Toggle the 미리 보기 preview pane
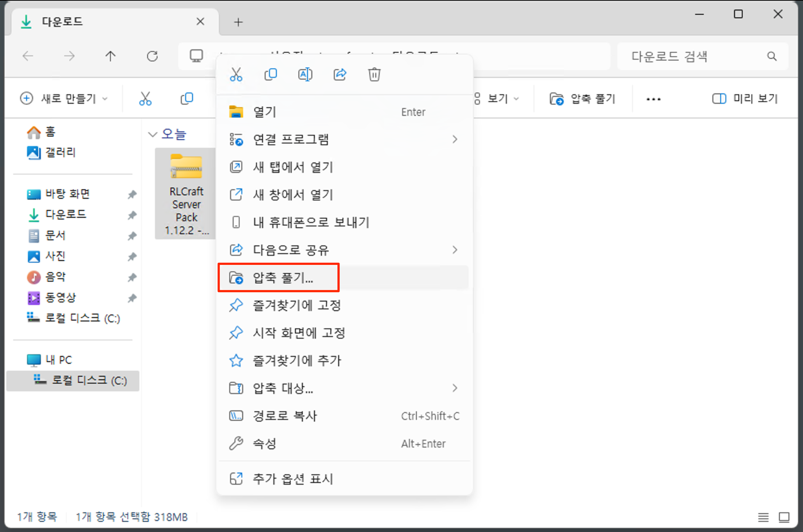The height and width of the screenshot is (532, 803). 745,99
